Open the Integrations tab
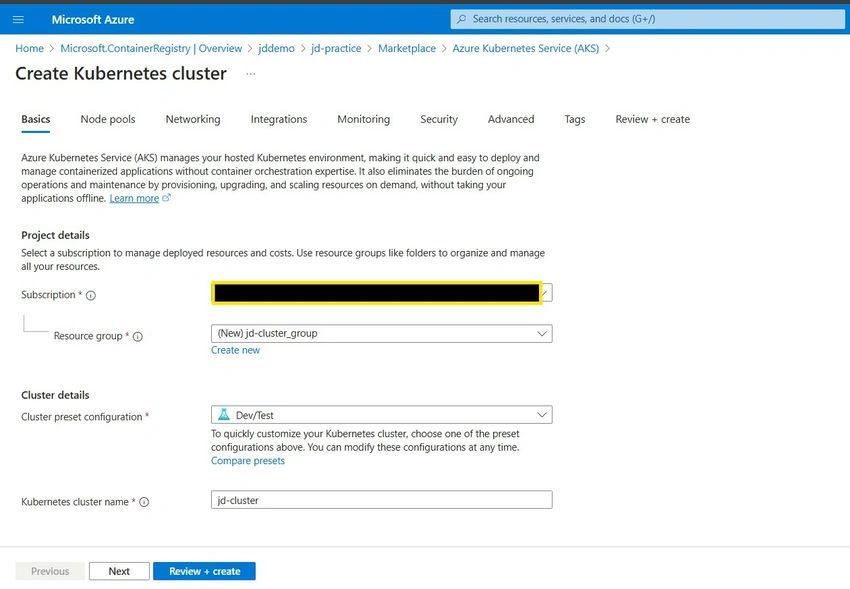The image size is (850, 589). click(279, 119)
